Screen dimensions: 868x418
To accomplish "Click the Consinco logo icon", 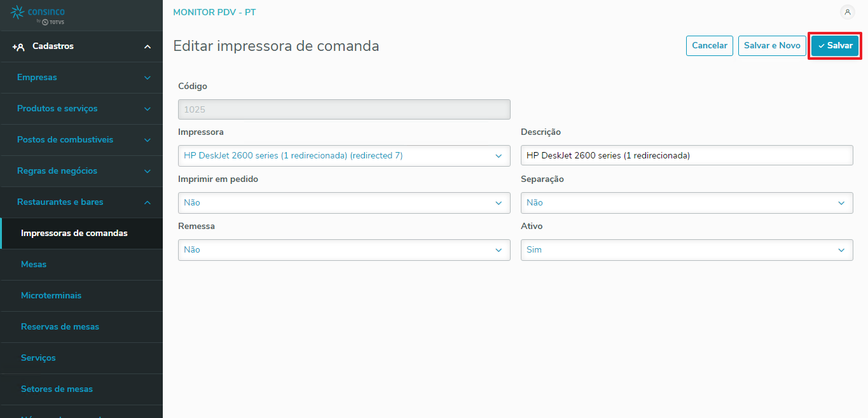I will point(18,13).
